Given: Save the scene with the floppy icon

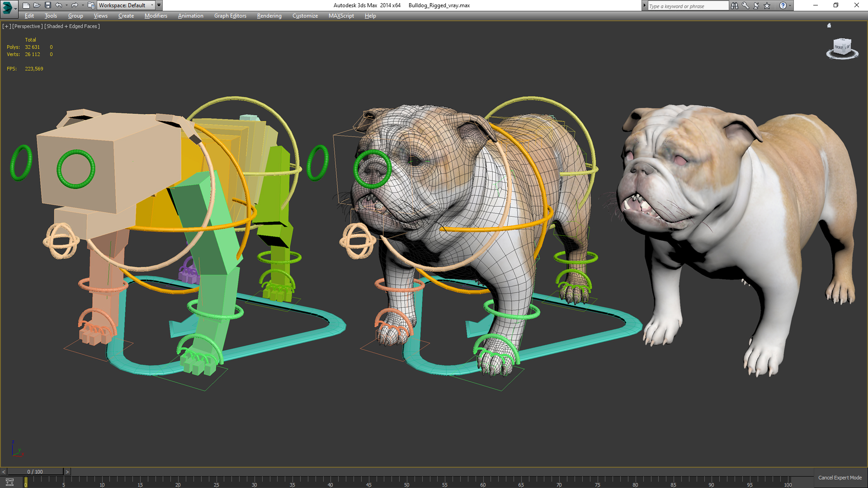Looking at the screenshot, I should tap(47, 5).
